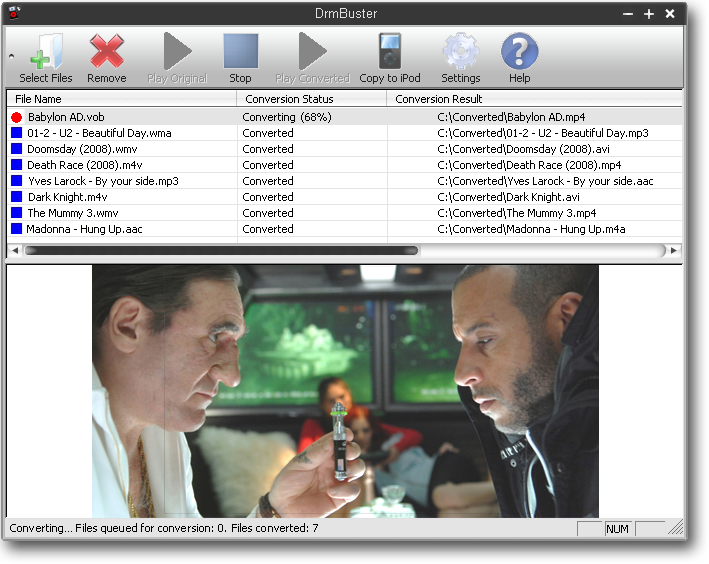Click the horizontal scrollbar right arrow

674,250
